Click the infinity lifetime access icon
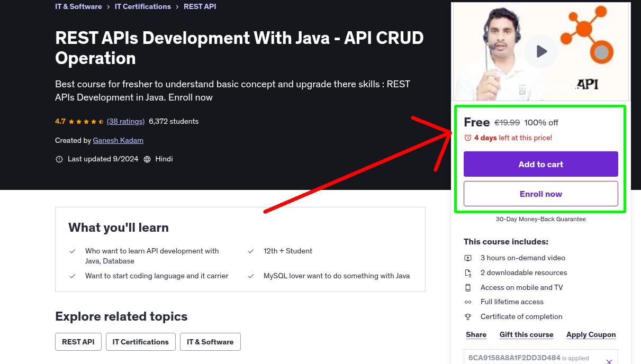This screenshot has height=364, width=641. (468, 302)
